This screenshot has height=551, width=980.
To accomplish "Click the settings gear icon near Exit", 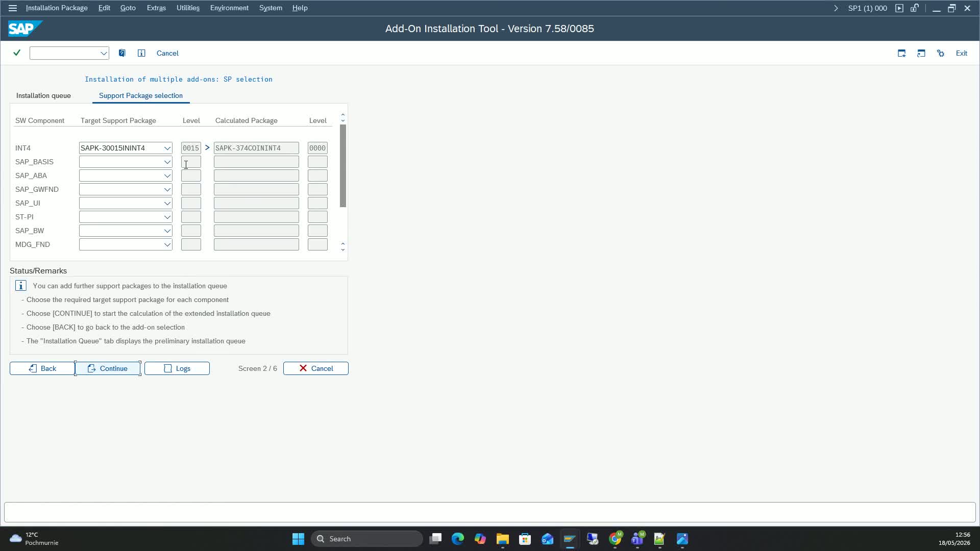I will (x=941, y=53).
